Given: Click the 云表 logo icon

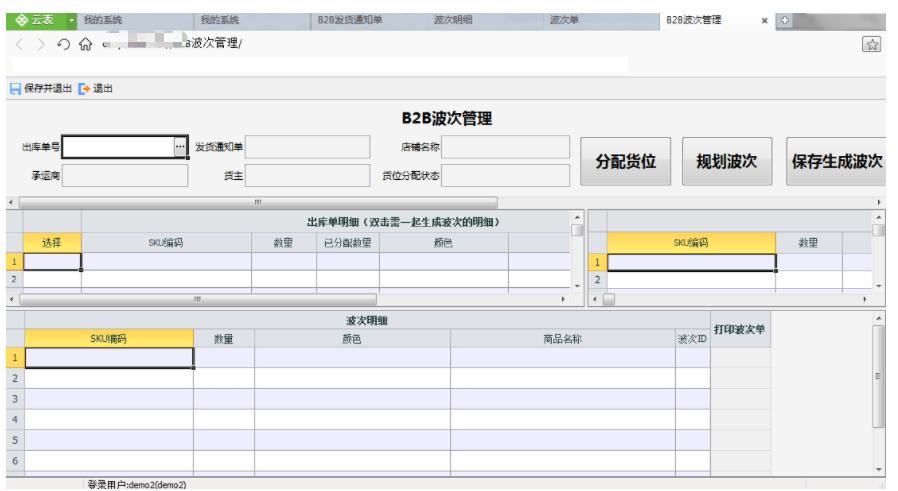Looking at the screenshot, I should point(21,20).
